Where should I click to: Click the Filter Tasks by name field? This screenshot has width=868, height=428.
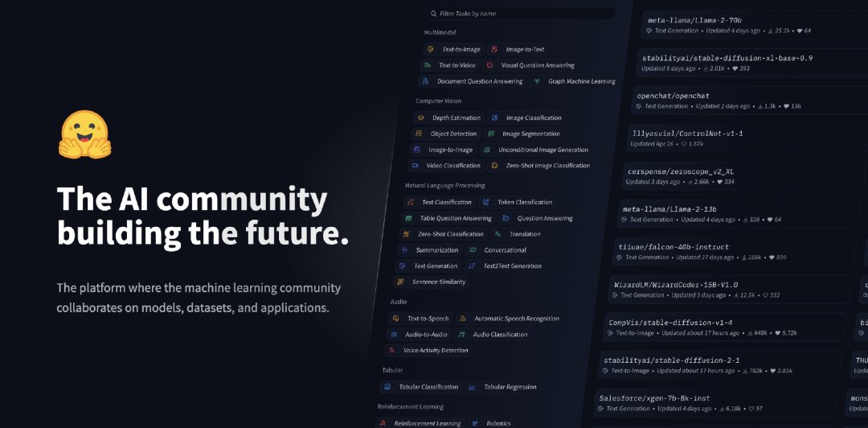click(521, 14)
